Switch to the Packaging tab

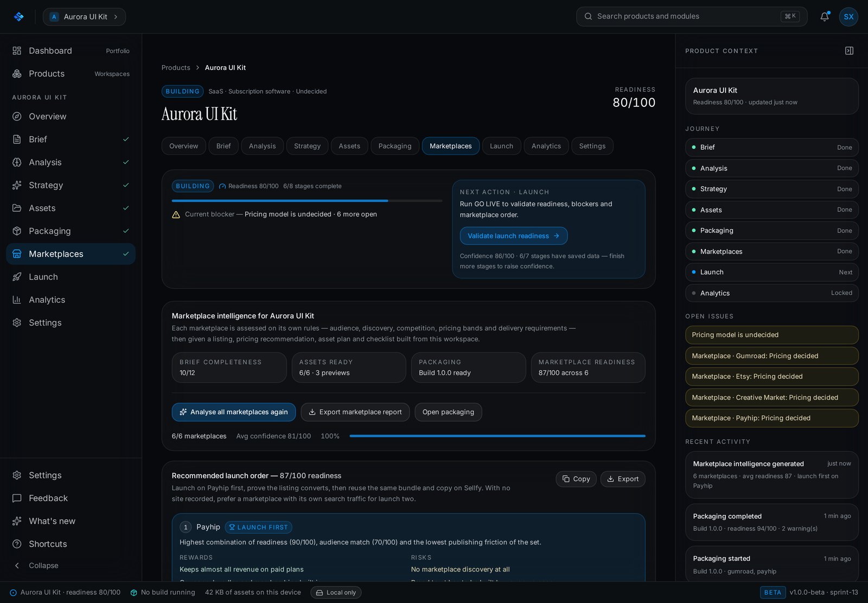pyautogui.click(x=395, y=146)
